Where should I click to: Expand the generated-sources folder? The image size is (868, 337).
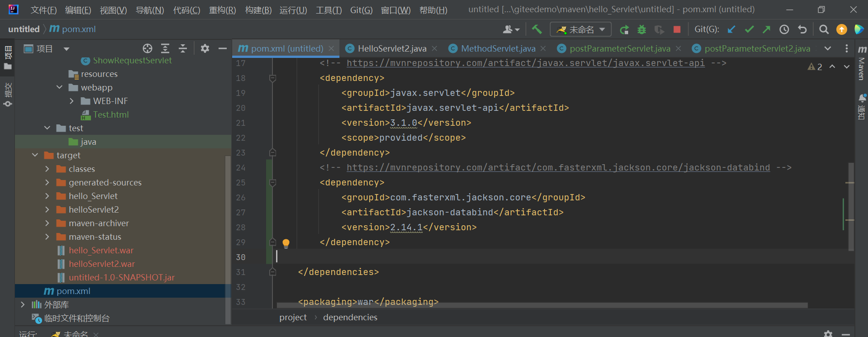pyautogui.click(x=47, y=182)
